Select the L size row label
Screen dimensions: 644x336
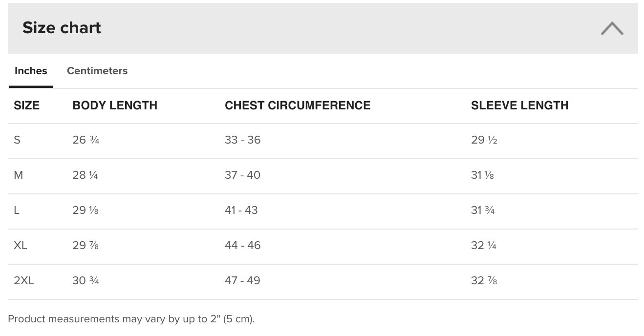pos(17,210)
